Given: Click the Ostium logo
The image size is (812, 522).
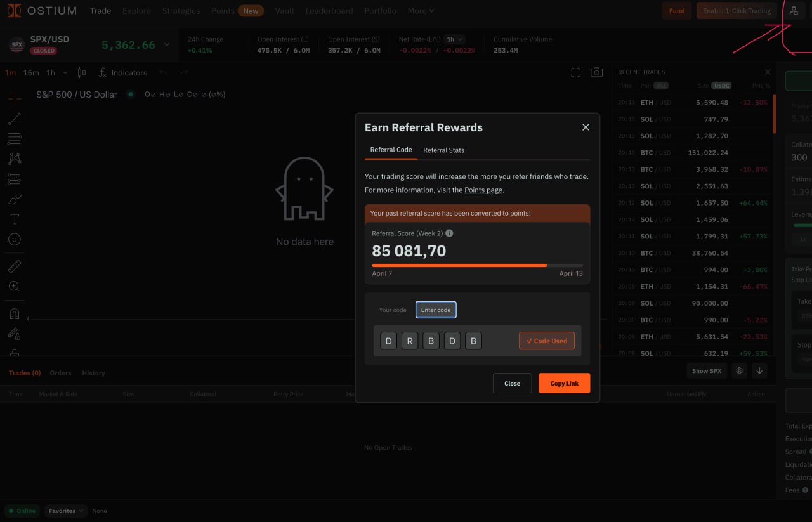Looking at the screenshot, I should tap(42, 11).
